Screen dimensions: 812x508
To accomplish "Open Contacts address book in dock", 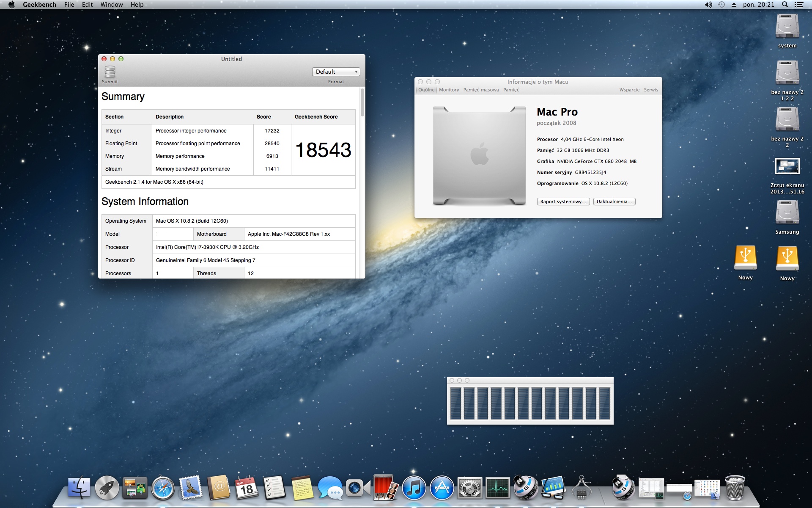I will click(x=219, y=488).
